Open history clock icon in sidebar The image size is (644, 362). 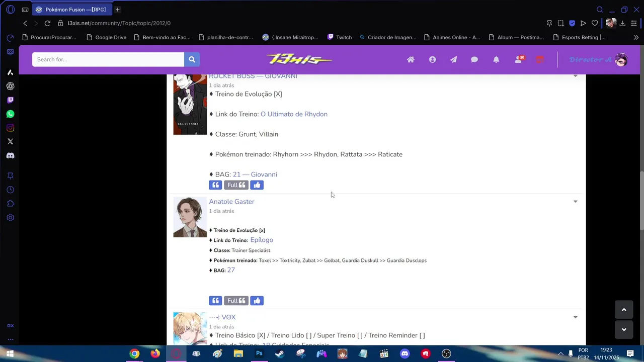pyautogui.click(x=10, y=190)
